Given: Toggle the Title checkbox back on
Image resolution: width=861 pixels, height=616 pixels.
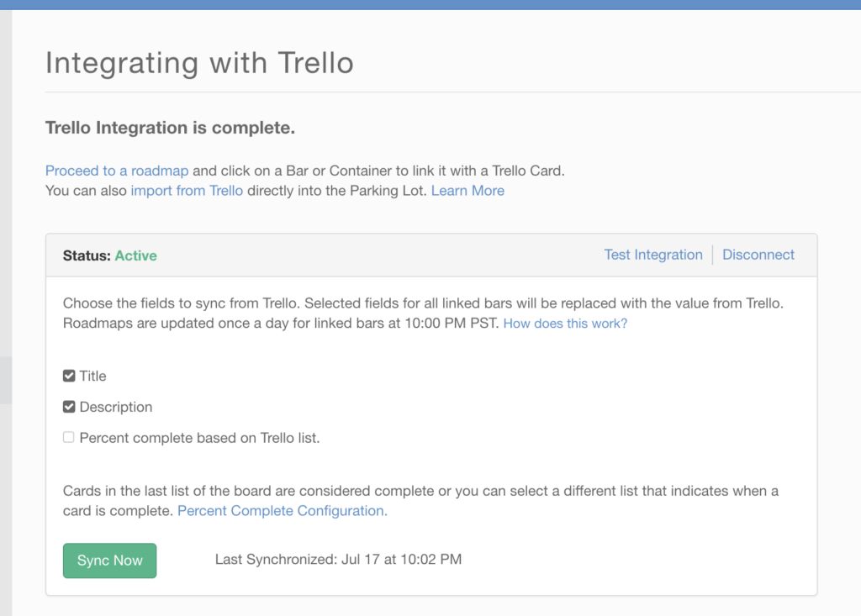Looking at the screenshot, I should tap(68, 376).
